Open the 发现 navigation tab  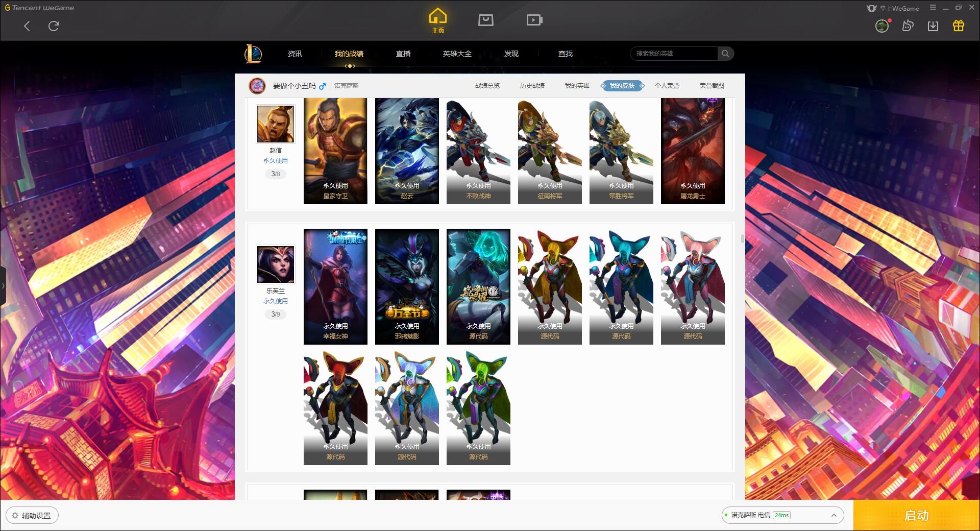click(511, 54)
